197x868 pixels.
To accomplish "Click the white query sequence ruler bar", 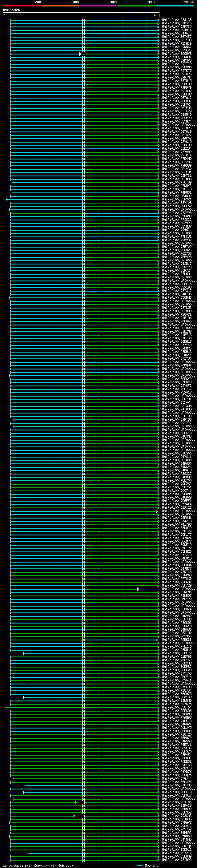I will point(81,12).
